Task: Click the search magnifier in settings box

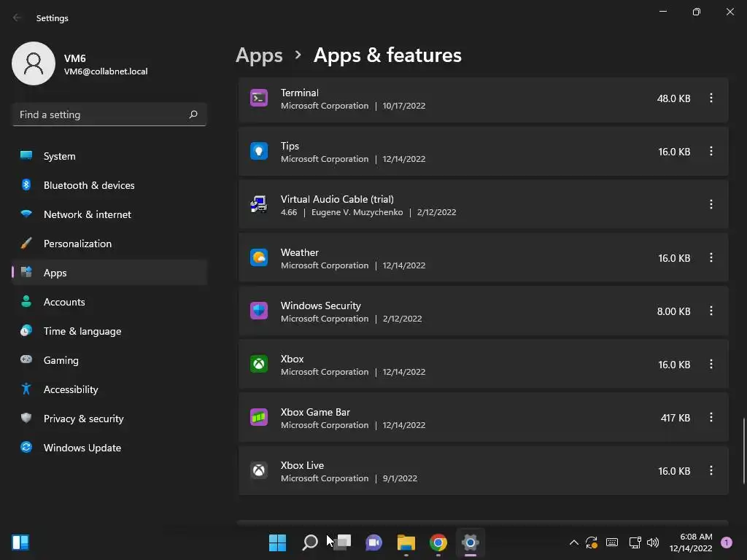Action: point(193,114)
